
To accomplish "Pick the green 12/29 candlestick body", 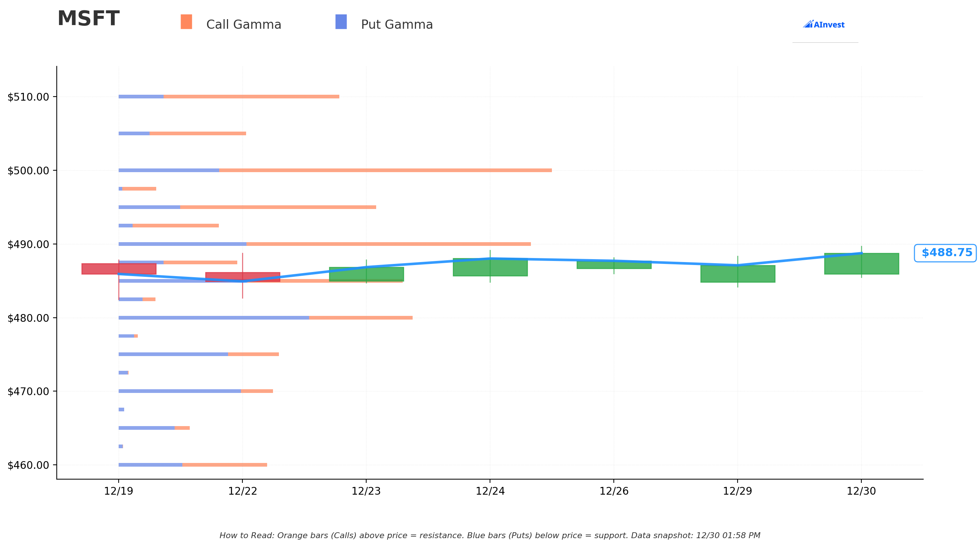I will 738,274.
